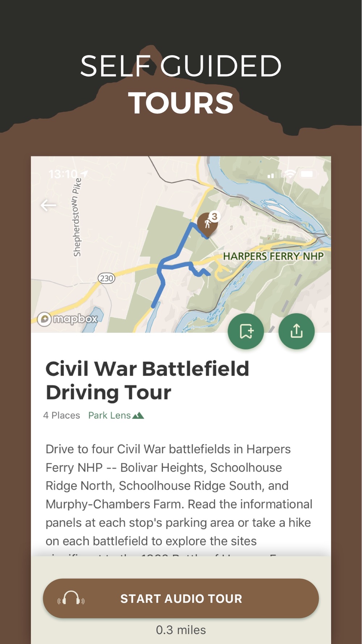362x644 pixels.
Task: Tap the status bar location arrow
Action: coord(84,174)
